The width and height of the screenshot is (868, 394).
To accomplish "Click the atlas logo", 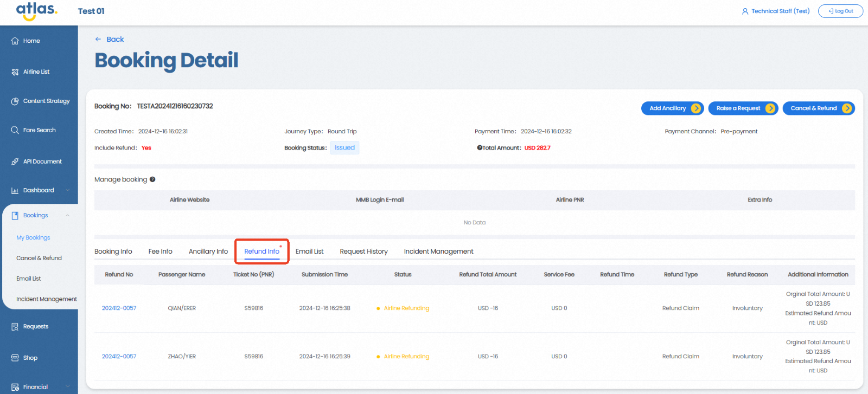I will [x=36, y=11].
